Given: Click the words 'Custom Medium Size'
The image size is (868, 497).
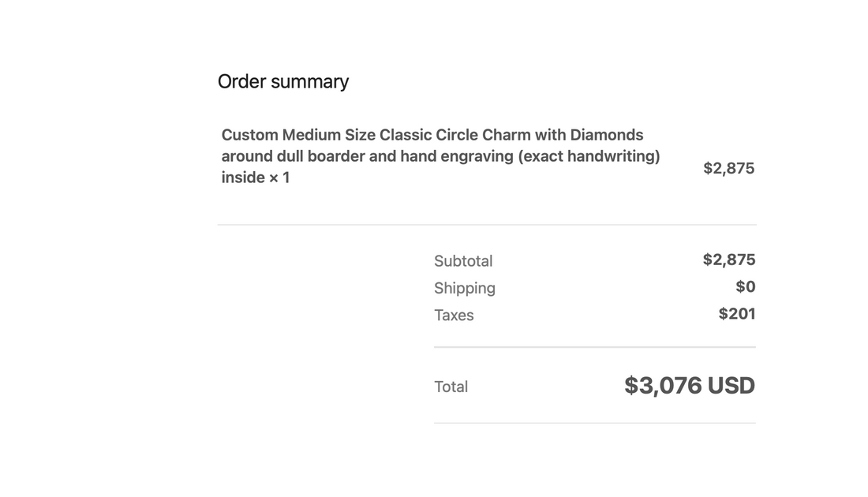Looking at the screenshot, I should [x=298, y=135].
